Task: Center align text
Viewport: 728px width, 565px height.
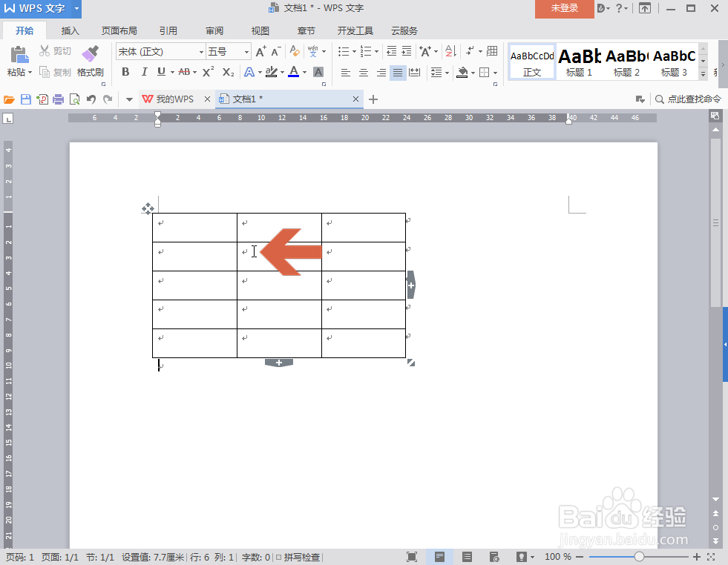Action: point(364,73)
